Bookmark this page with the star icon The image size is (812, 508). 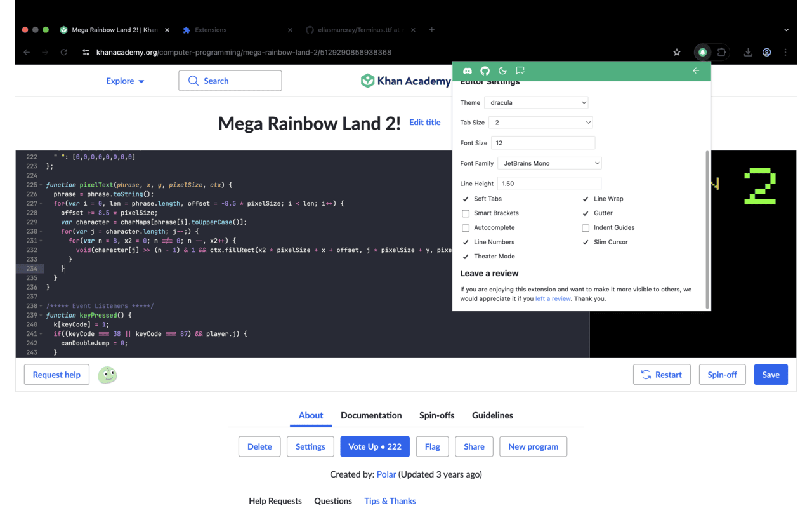(677, 53)
